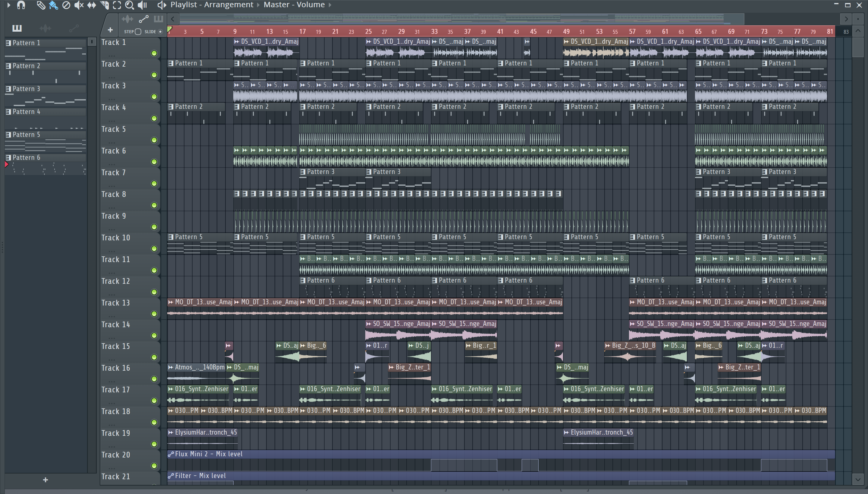The height and width of the screenshot is (494, 868).
Task: Mute Track 1 with its green LED
Action: tap(154, 53)
